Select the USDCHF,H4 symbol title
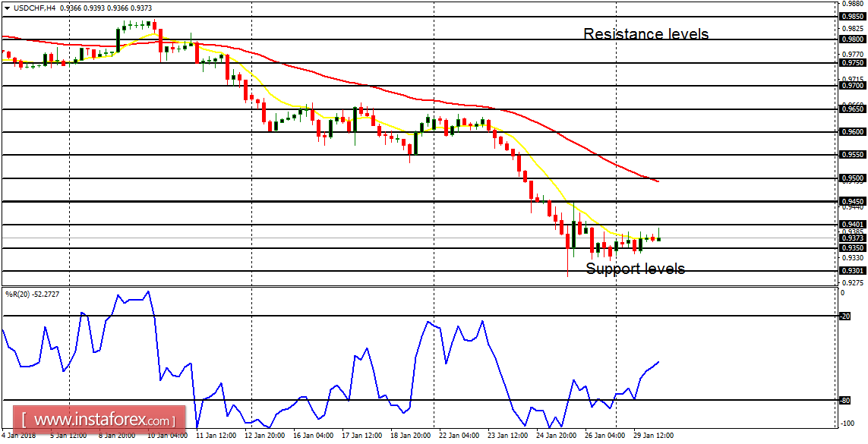The width and height of the screenshot is (868, 444). [33, 8]
